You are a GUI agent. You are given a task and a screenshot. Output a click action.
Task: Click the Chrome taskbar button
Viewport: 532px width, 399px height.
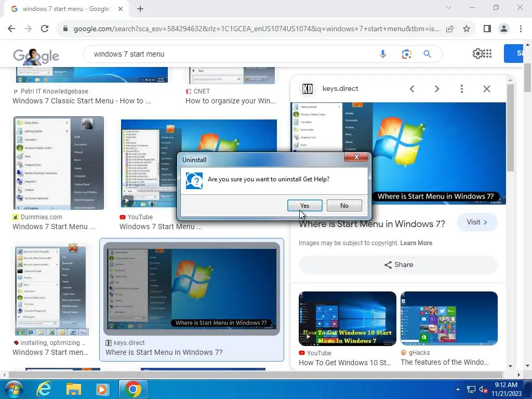[133, 389]
